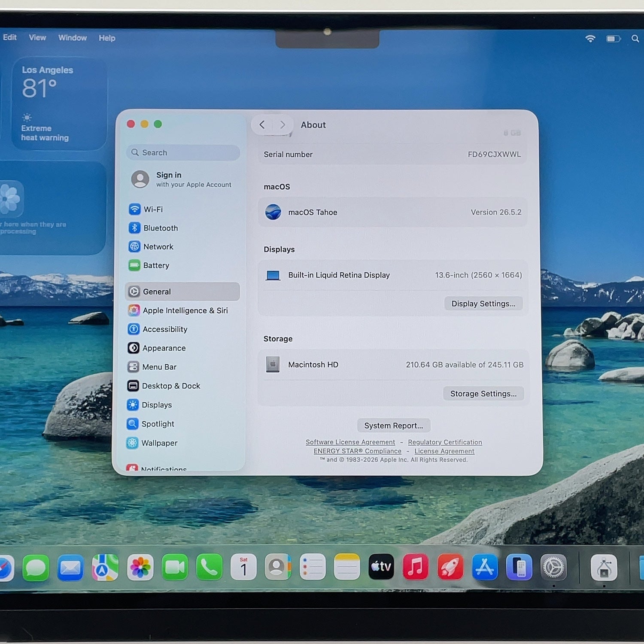Click the 13.6-inch (2560 × 1664) display size text
This screenshot has width=644, height=644.
(x=479, y=275)
